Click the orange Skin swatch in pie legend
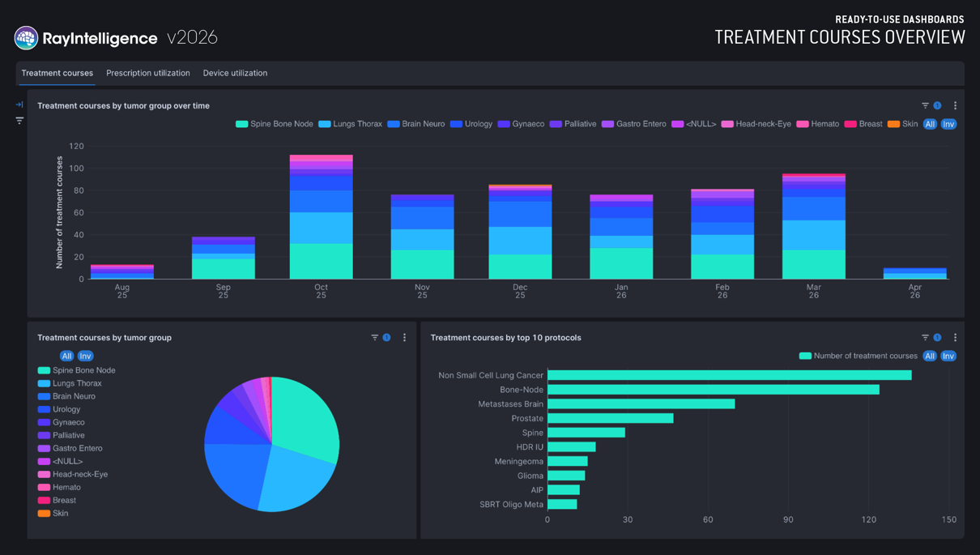980x555 pixels. (x=44, y=513)
